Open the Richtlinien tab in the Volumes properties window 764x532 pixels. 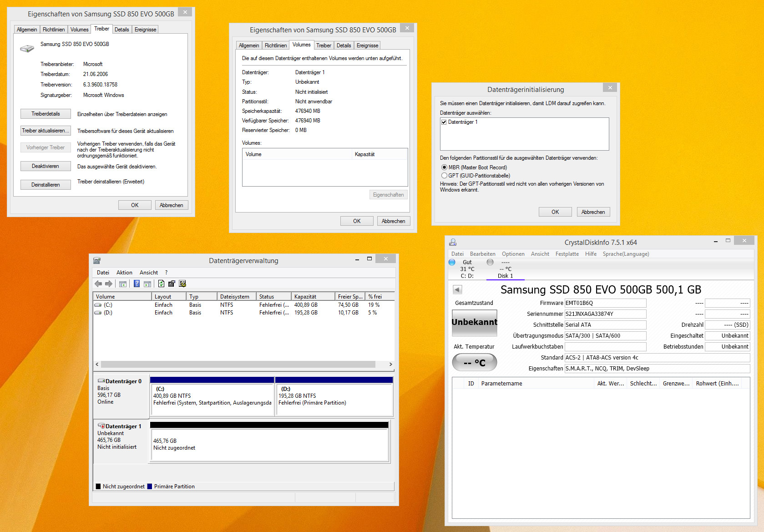pyautogui.click(x=276, y=46)
